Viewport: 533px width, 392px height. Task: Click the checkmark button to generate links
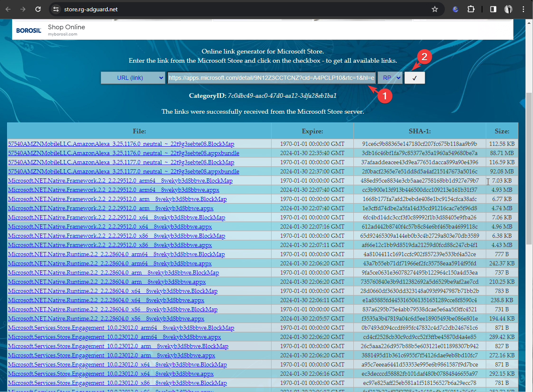coord(415,78)
